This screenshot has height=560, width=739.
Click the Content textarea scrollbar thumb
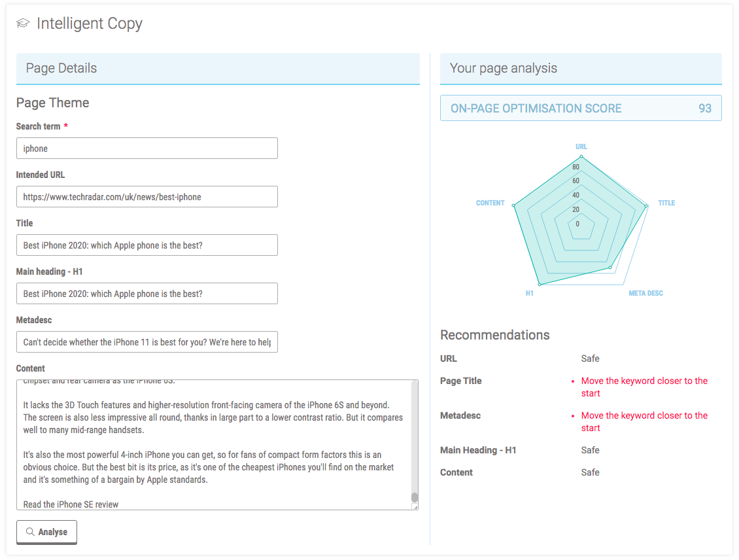415,497
